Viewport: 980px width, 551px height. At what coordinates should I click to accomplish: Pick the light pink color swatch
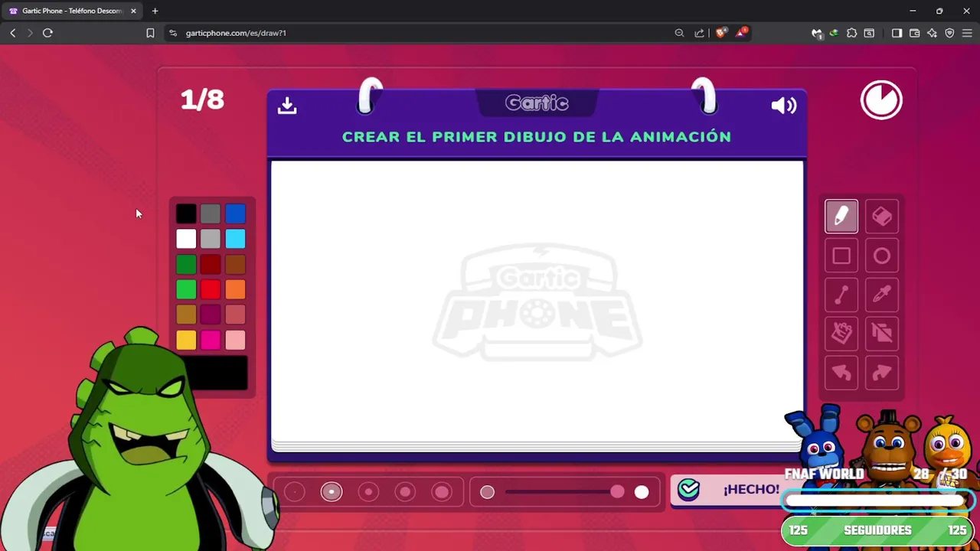235,340
